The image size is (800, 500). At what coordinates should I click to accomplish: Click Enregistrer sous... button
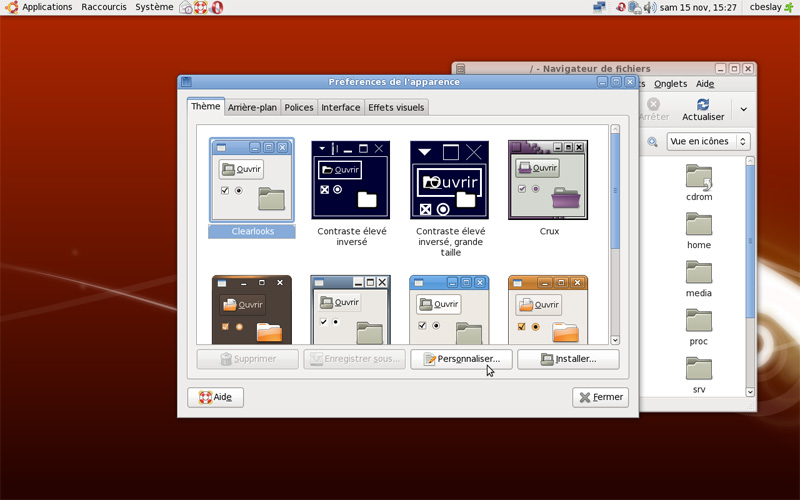coord(355,359)
